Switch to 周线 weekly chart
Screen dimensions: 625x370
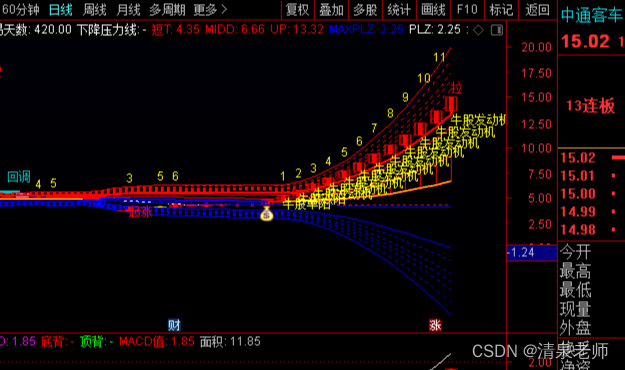coord(94,10)
